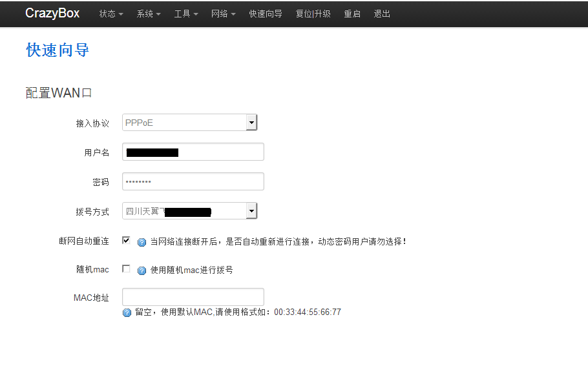Viewport: 588px width, 366px height.
Task: Click the 快速向导 page heading
Action: pos(58,50)
